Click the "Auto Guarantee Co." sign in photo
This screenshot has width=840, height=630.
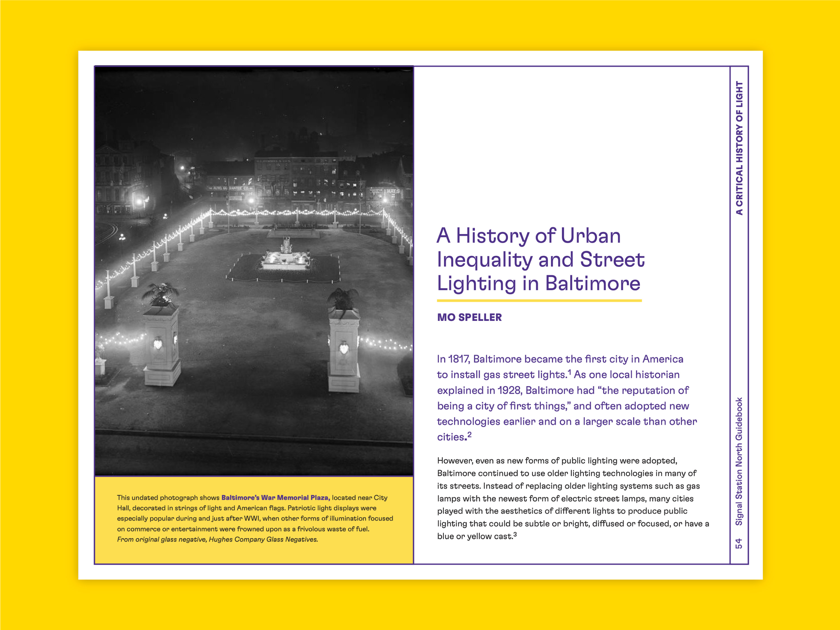coord(231,188)
